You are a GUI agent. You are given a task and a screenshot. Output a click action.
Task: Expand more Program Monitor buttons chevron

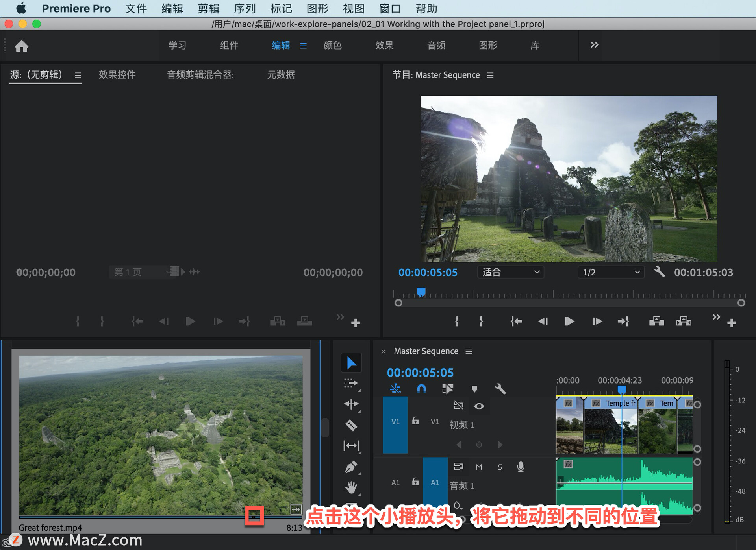point(716,317)
